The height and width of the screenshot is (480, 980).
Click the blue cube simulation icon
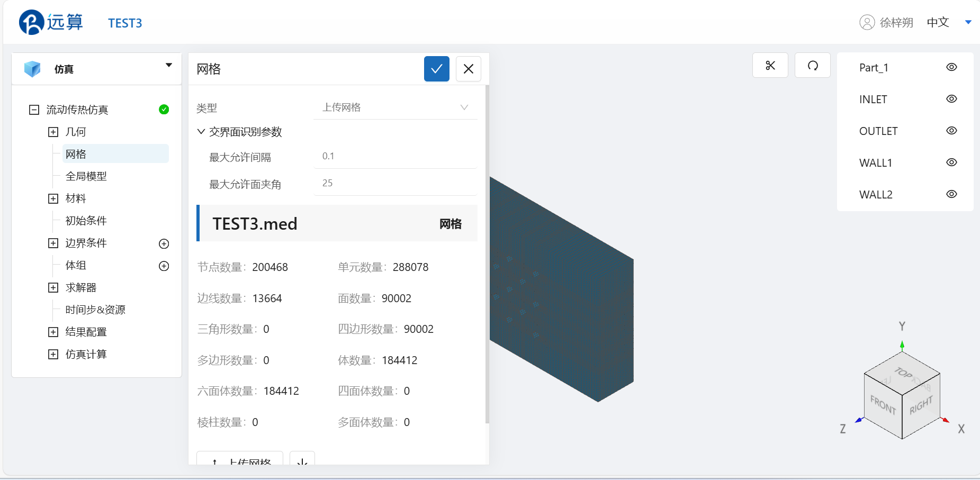pyautogui.click(x=32, y=69)
